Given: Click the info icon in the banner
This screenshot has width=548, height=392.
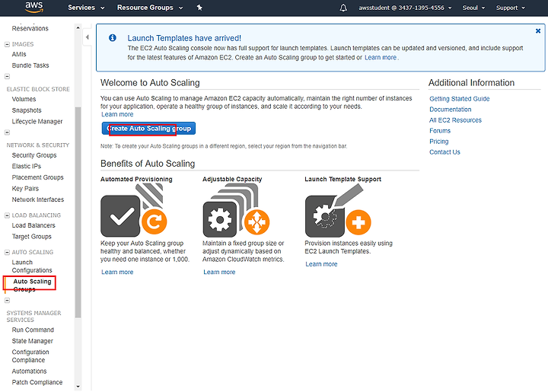Looking at the screenshot, I should (x=113, y=38).
